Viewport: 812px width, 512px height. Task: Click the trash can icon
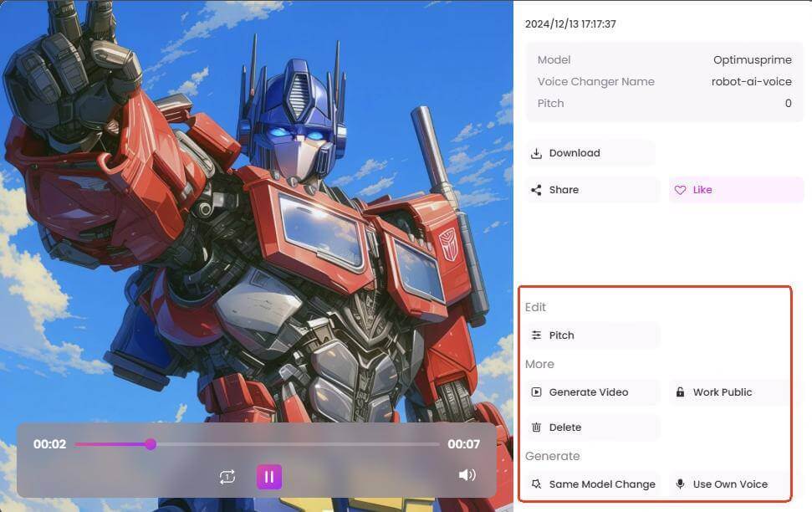point(537,428)
